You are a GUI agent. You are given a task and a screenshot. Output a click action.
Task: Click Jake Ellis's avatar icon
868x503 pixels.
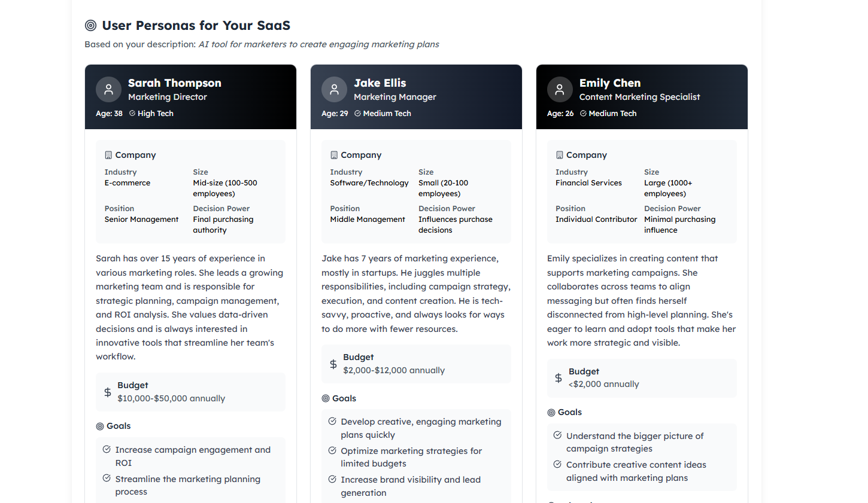[x=334, y=90]
